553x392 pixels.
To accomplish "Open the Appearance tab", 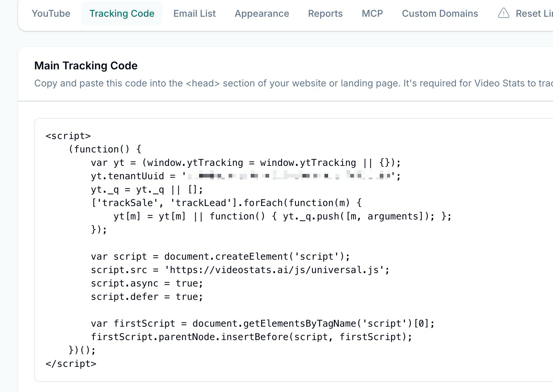I will [x=262, y=13].
